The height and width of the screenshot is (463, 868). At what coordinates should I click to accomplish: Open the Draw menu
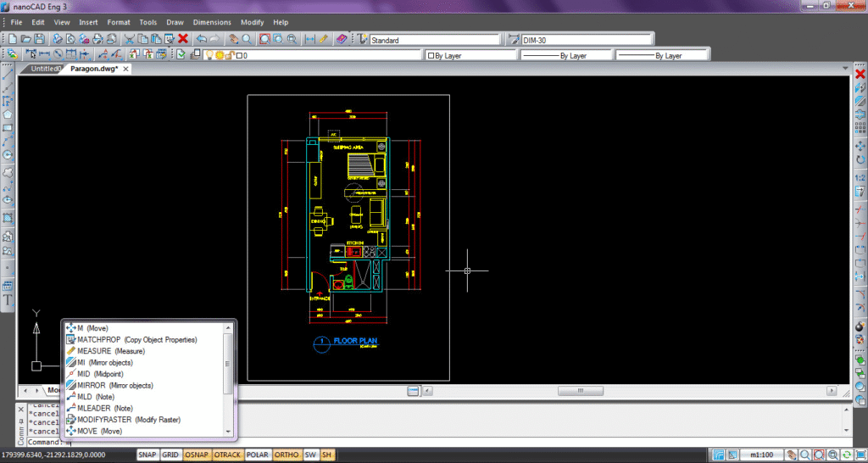click(x=175, y=23)
